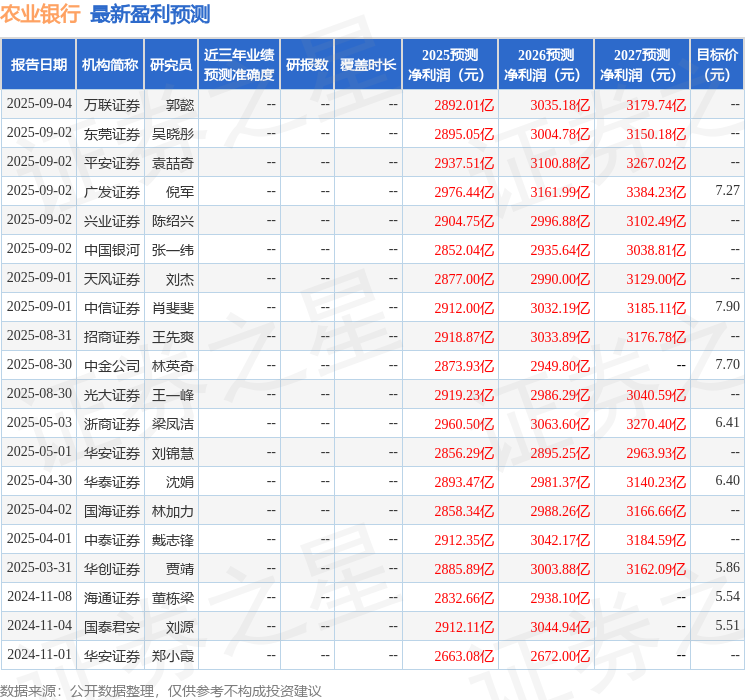Click the 研报数 column header
The width and height of the screenshot is (745, 700).
(307, 65)
